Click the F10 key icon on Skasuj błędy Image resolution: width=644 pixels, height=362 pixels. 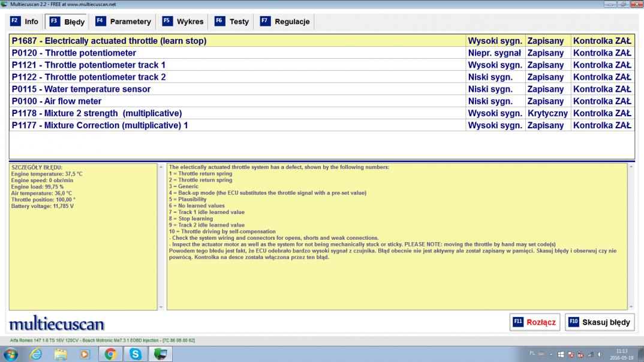573,322
